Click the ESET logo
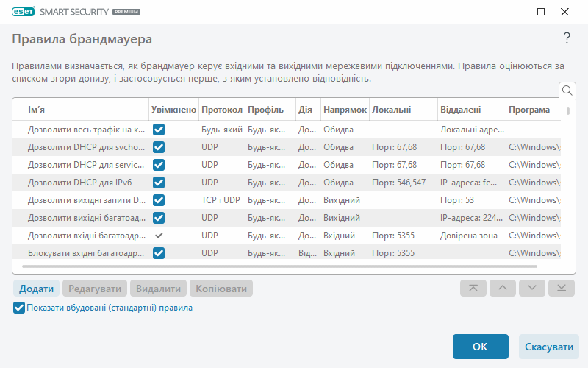588x368 pixels. [24, 12]
